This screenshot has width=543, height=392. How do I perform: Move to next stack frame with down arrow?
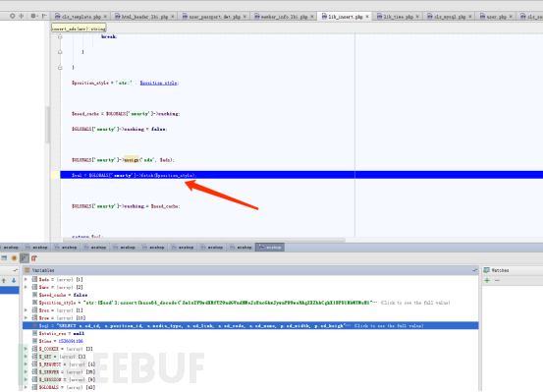tap(14, 280)
